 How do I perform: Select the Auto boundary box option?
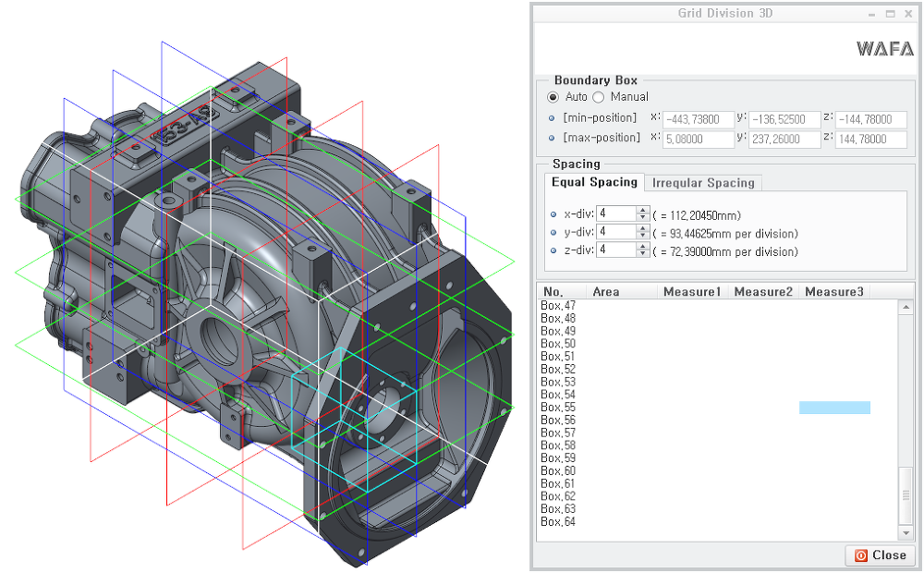[x=553, y=97]
